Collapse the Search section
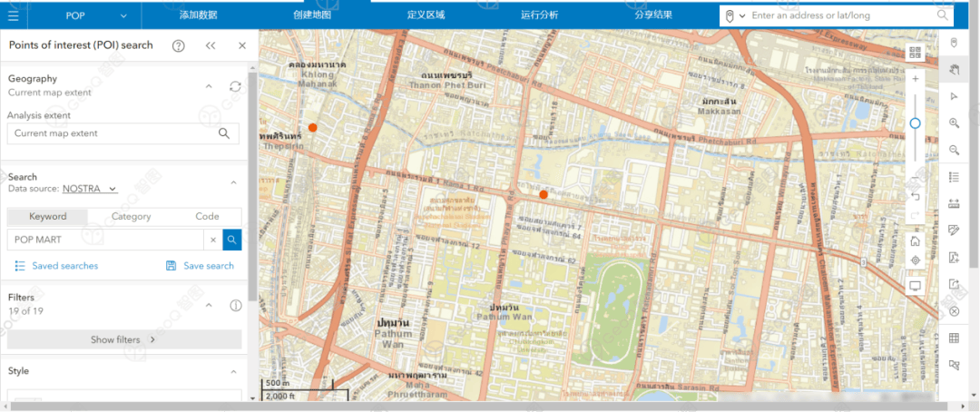The image size is (980, 412). click(x=234, y=182)
